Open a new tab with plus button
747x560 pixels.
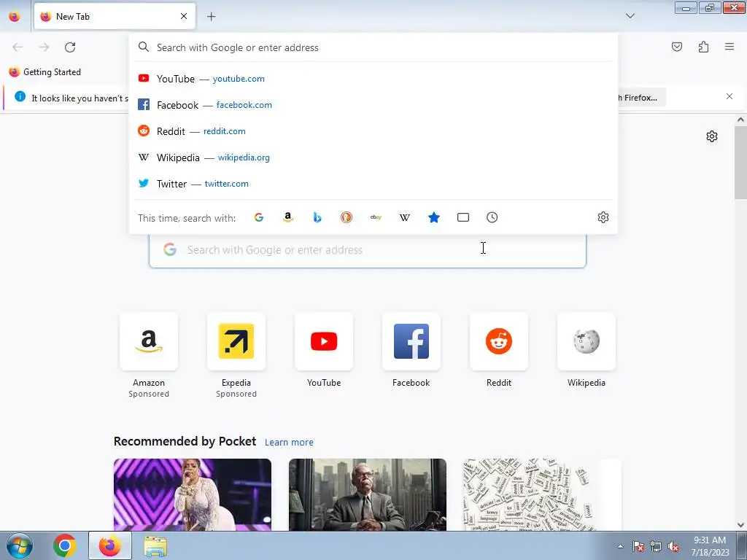pos(212,17)
